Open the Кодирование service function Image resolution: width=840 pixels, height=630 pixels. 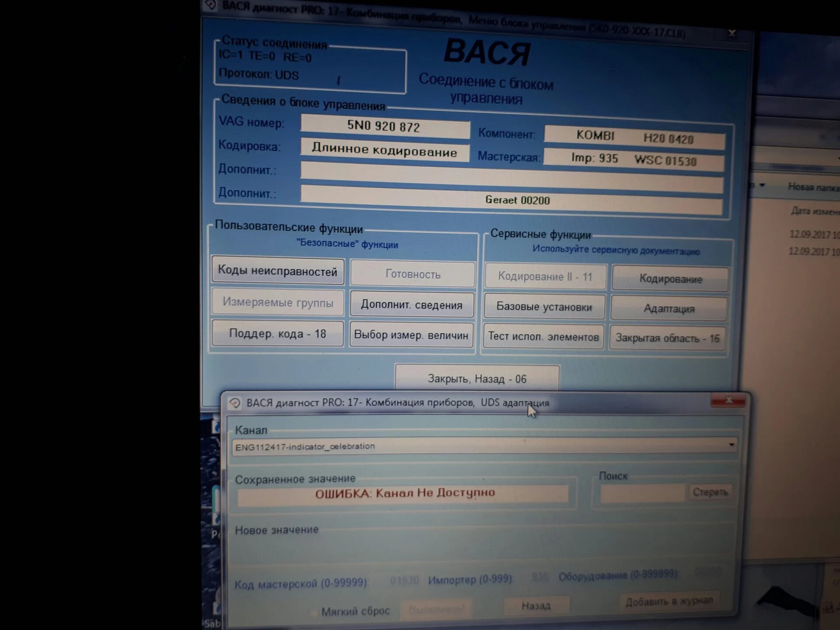[670, 279]
